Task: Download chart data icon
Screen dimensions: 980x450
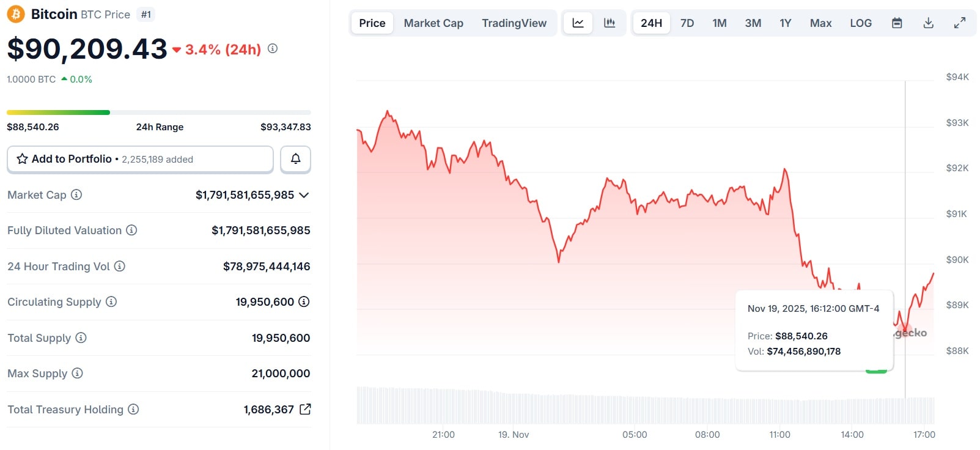Action: (928, 23)
